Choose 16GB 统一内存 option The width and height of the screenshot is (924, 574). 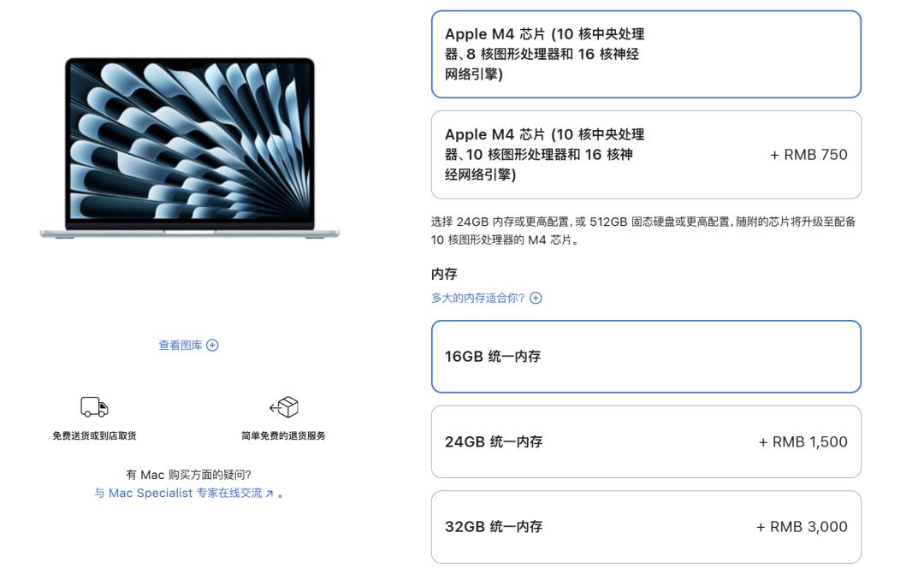coord(646,357)
